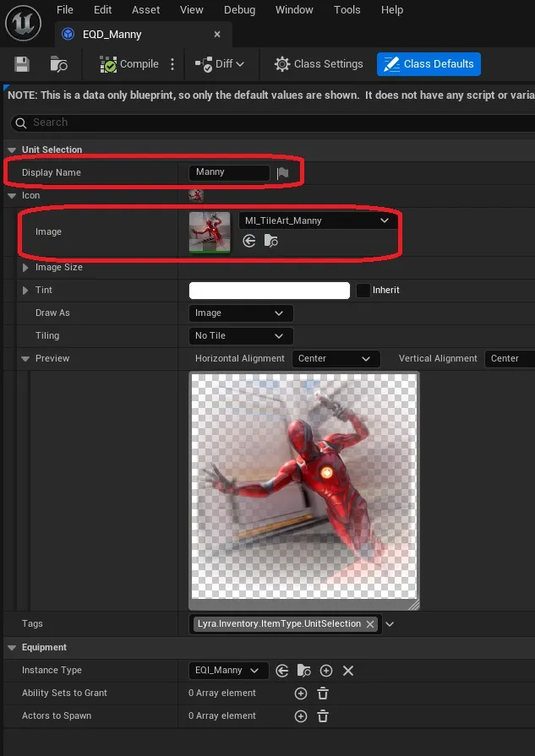Click the Display Name field containing Manny

click(229, 172)
